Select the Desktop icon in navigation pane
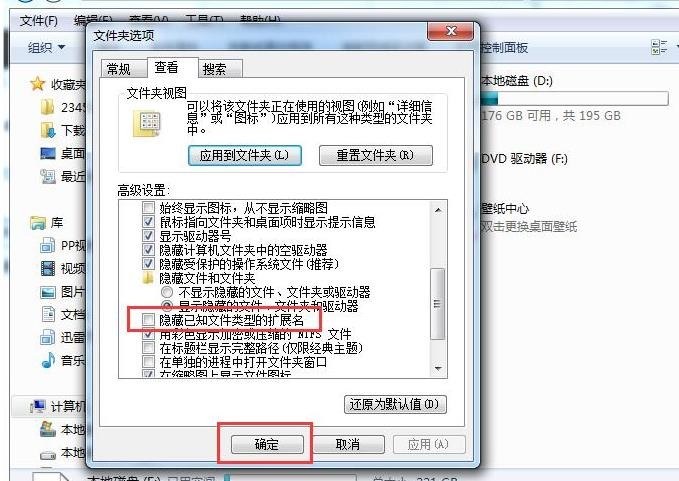Image resolution: width=679 pixels, height=481 pixels. tap(48, 153)
